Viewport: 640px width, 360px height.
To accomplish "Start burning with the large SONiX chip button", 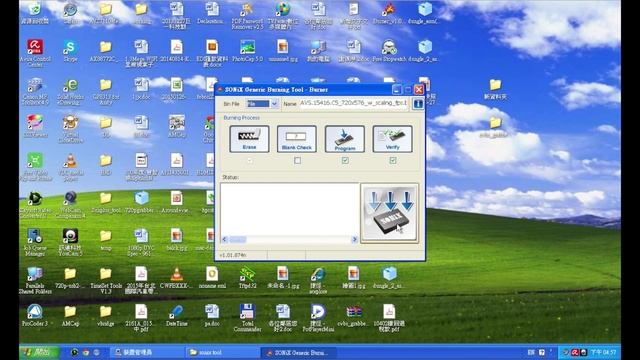I will [389, 213].
